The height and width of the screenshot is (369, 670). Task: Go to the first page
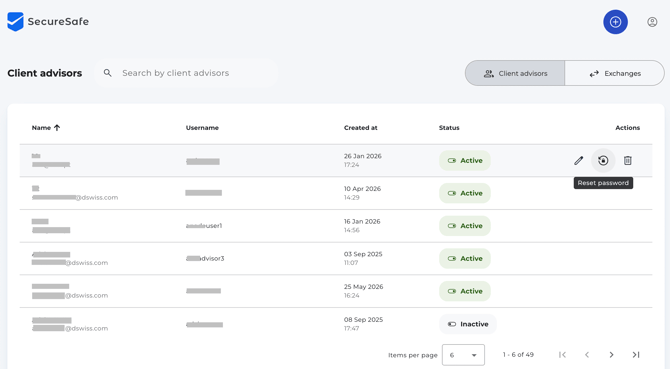562,354
